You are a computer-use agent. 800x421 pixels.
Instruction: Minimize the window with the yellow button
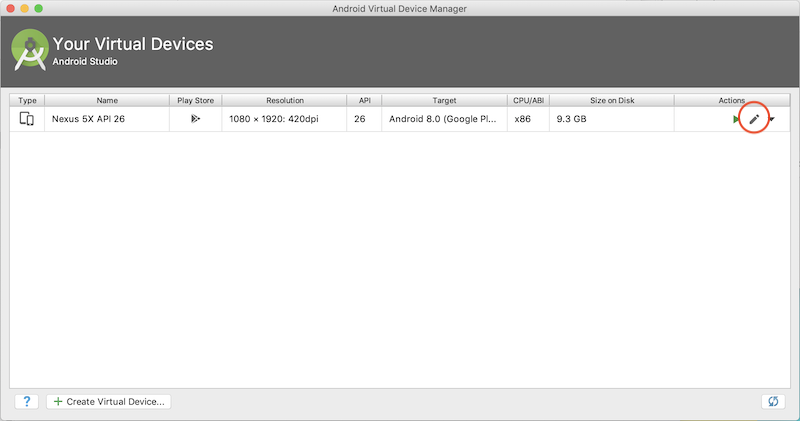[24, 9]
